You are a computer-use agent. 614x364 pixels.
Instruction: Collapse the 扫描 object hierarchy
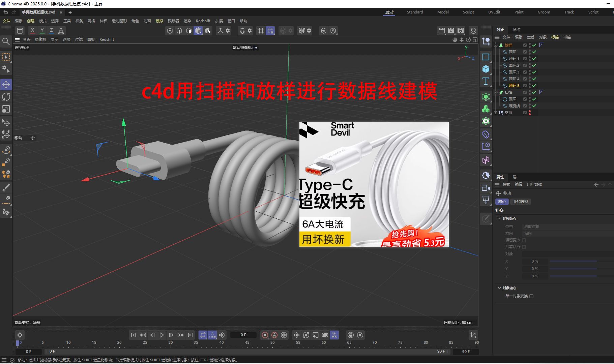coord(496,92)
